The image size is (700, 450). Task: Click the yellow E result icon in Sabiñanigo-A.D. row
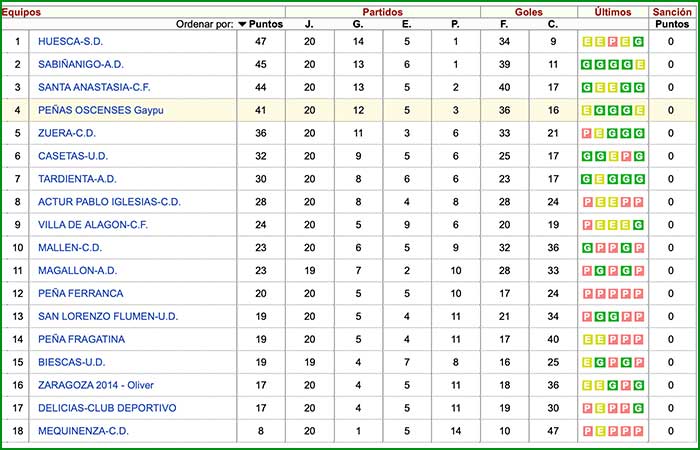click(637, 65)
